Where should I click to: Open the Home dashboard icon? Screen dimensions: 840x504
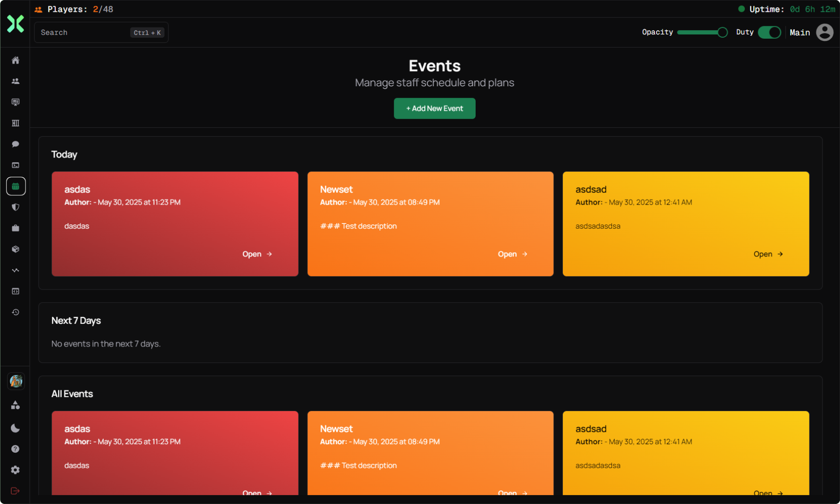point(15,60)
